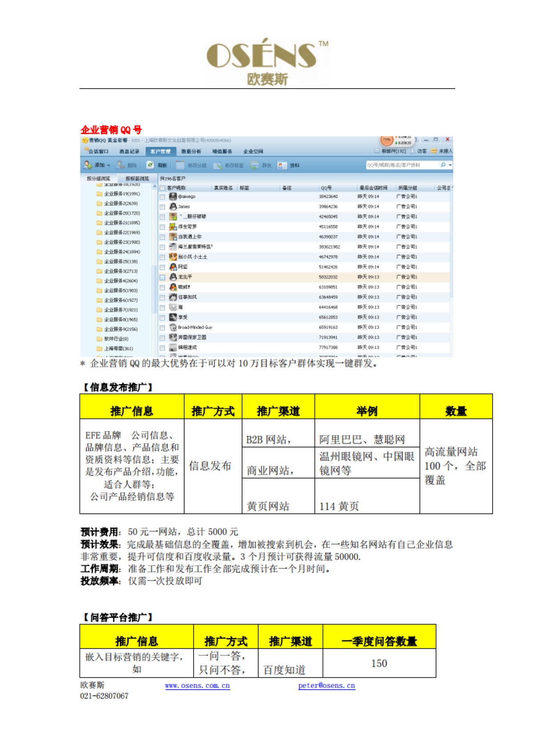534x756 pixels.
Task: Open the 上海母婴(361) group
Action: (x=118, y=349)
